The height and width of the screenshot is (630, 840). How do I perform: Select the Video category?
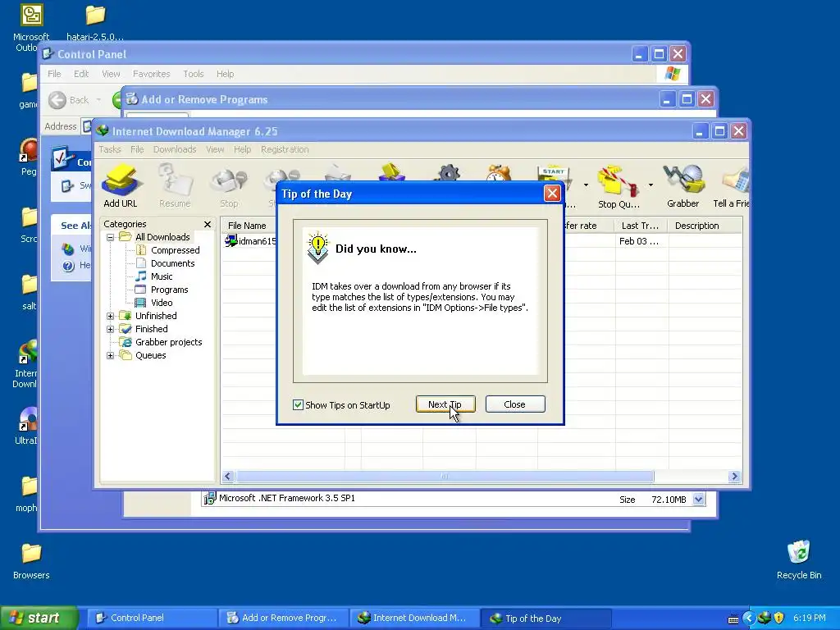click(x=162, y=303)
